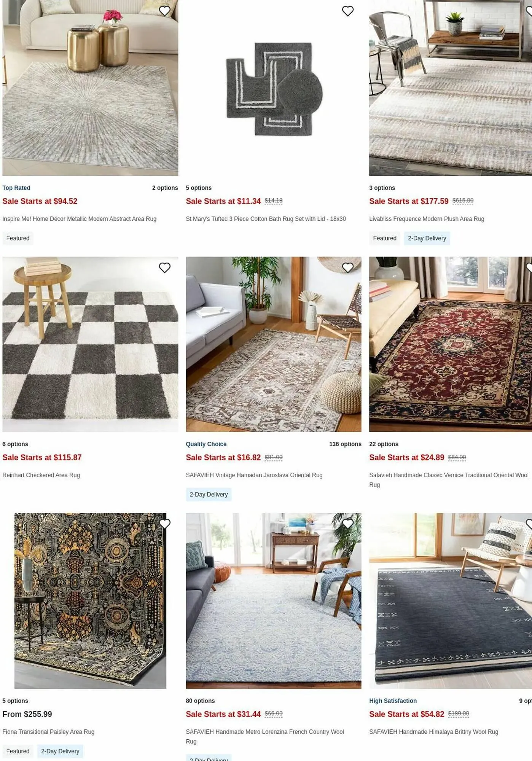Save the St Mary's bath rug set to favorites
The width and height of the screenshot is (532, 761).
coord(348,11)
